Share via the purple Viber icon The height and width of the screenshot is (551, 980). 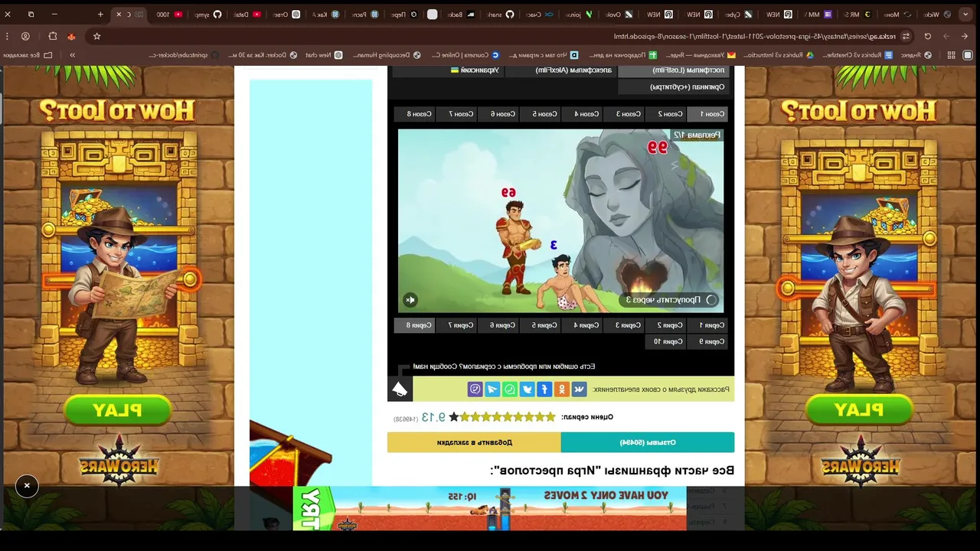coord(475,390)
